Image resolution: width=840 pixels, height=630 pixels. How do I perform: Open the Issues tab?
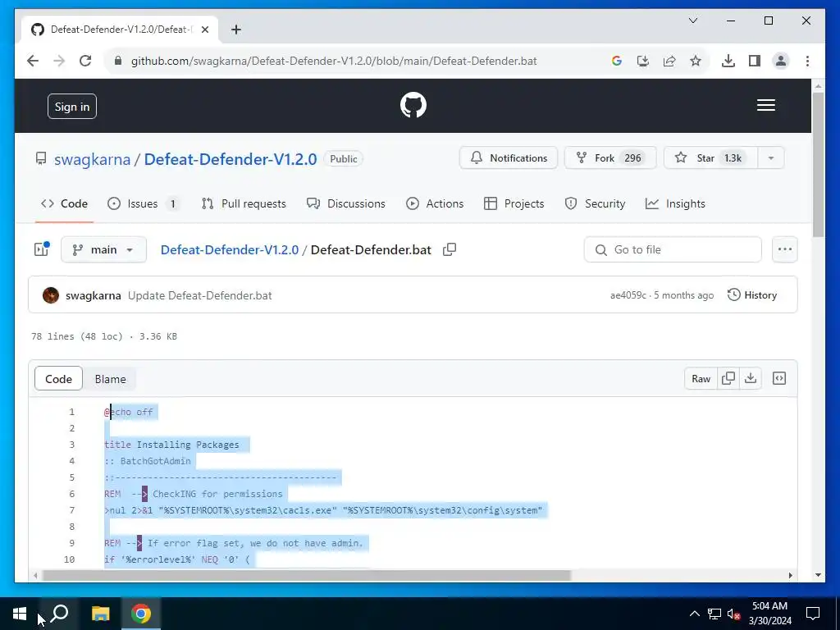point(143,203)
